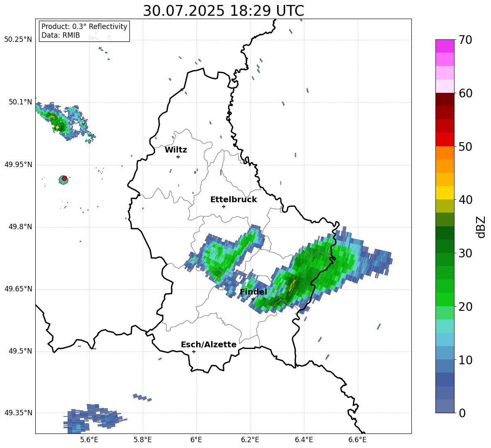Click the 6°E longitude label
Image resolution: width=491 pixels, height=448 pixels.
[x=196, y=440]
